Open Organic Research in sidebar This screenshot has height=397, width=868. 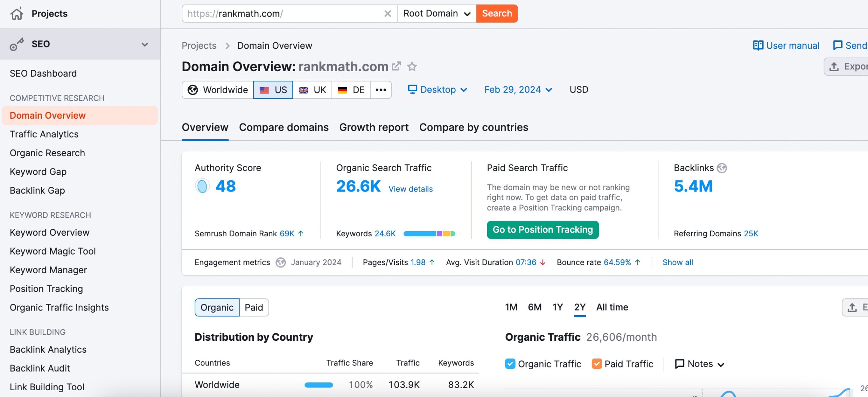tap(47, 153)
